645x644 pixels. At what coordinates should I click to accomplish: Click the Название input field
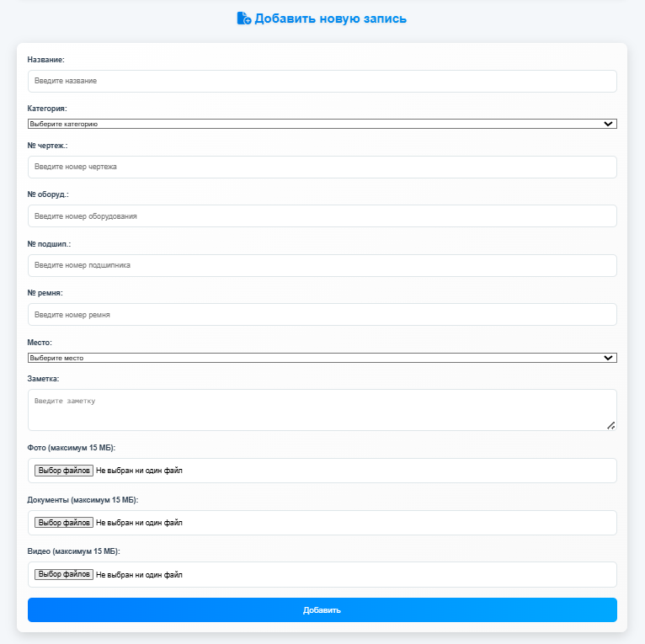322,81
